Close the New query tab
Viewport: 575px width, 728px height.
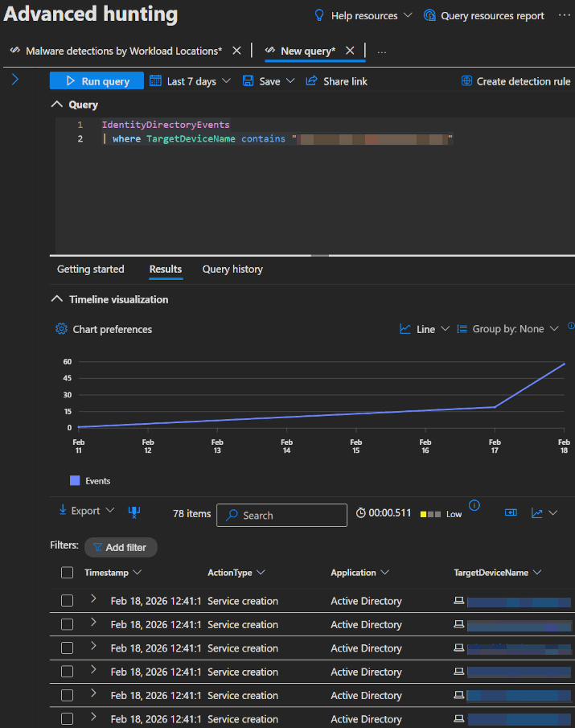point(350,51)
